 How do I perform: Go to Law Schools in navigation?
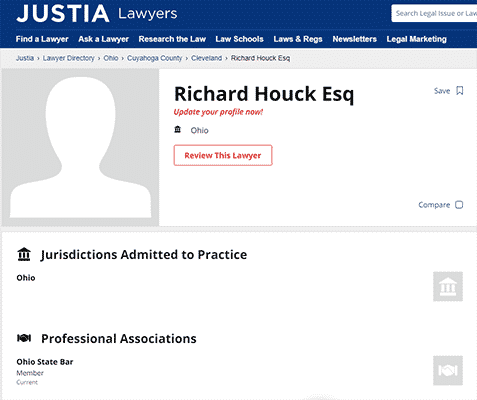point(239,39)
